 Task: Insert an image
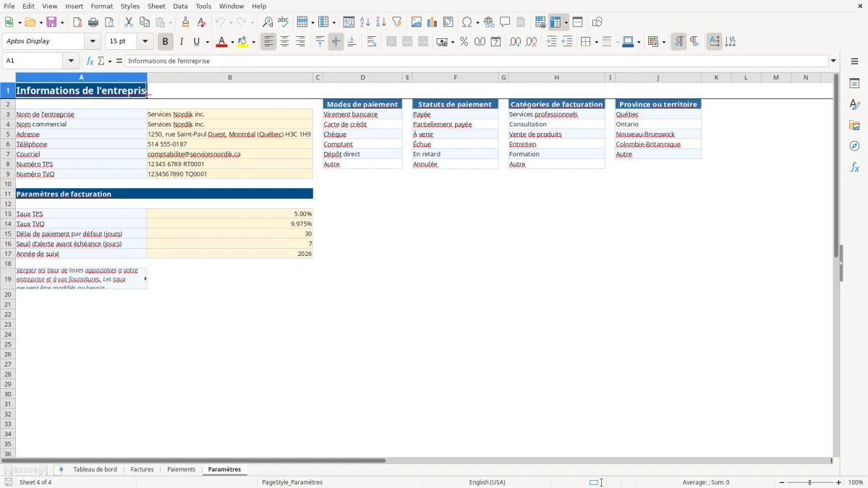(417, 22)
